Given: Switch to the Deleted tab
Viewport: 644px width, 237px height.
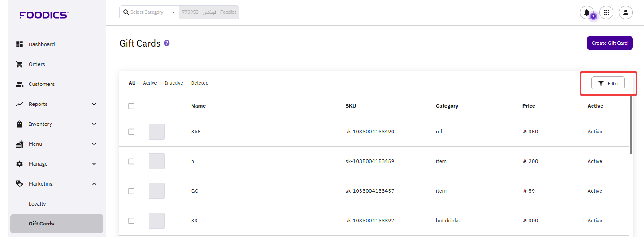Looking at the screenshot, I should [x=200, y=83].
